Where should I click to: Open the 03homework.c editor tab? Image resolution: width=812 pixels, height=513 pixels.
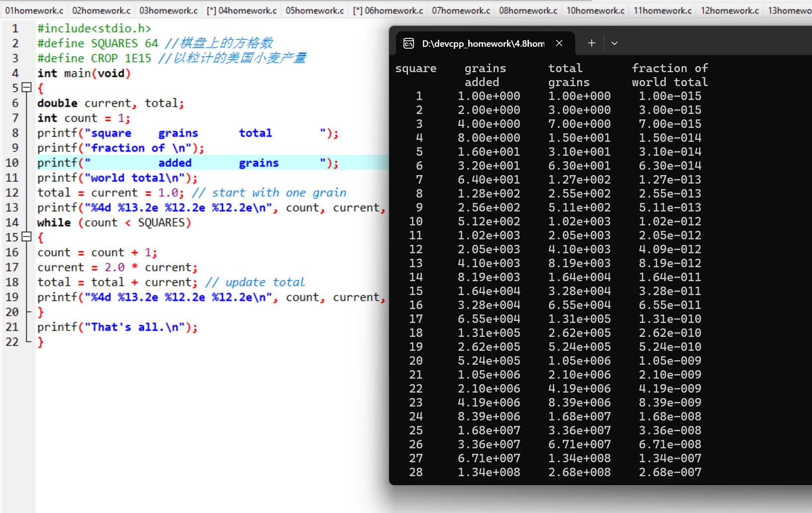tap(169, 10)
